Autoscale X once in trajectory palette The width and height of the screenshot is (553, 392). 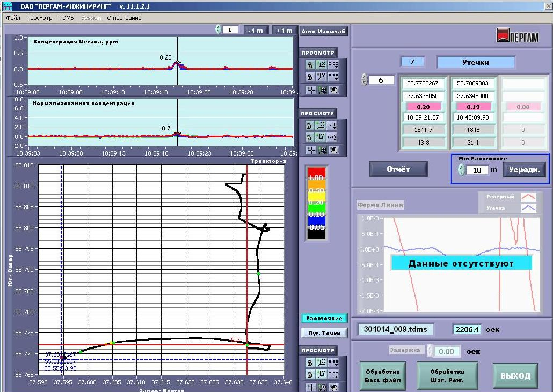pyautogui.click(x=321, y=363)
